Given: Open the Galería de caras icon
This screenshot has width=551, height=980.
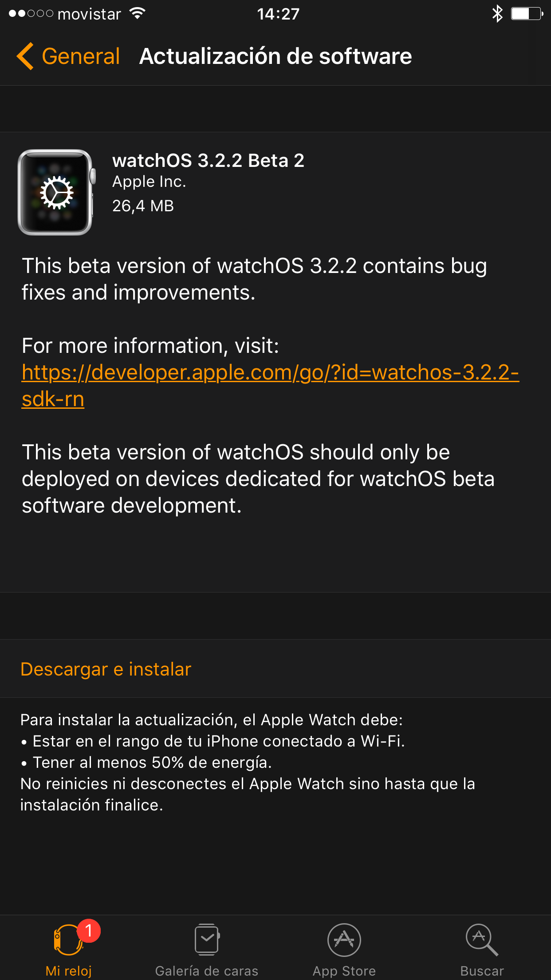Looking at the screenshot, I should (x=207, y=939).
